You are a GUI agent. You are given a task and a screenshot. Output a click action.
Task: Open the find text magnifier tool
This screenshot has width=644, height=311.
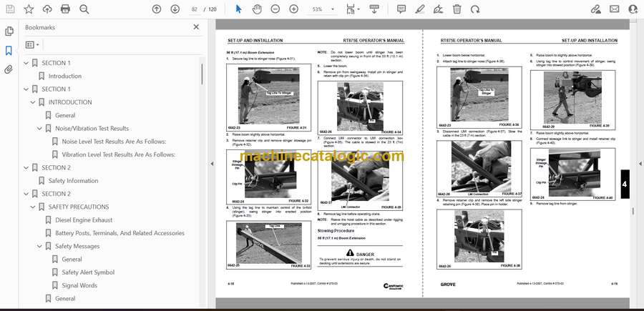coord(84,9)
